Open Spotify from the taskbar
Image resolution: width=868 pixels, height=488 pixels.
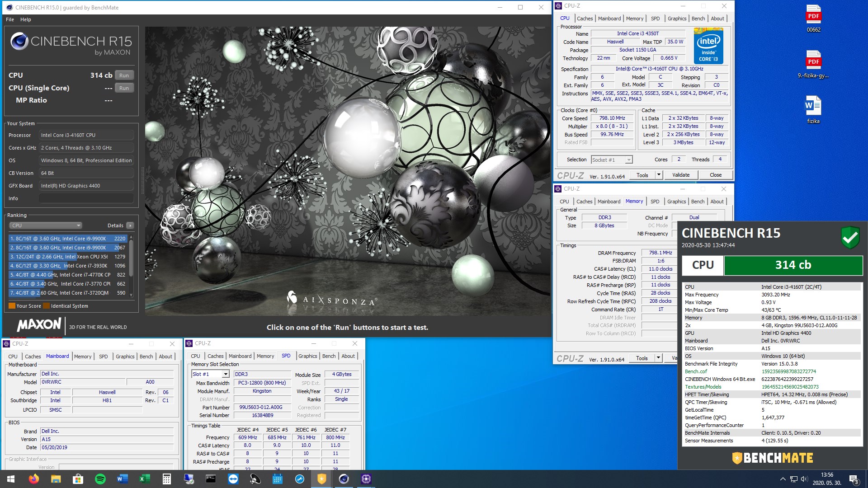100,479
